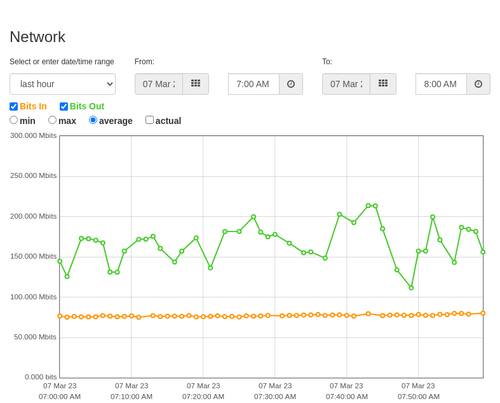Open the To time clock picker icon
Image resolution: width=500 pixels, height=403 pixels.
(x=478, y=84)
